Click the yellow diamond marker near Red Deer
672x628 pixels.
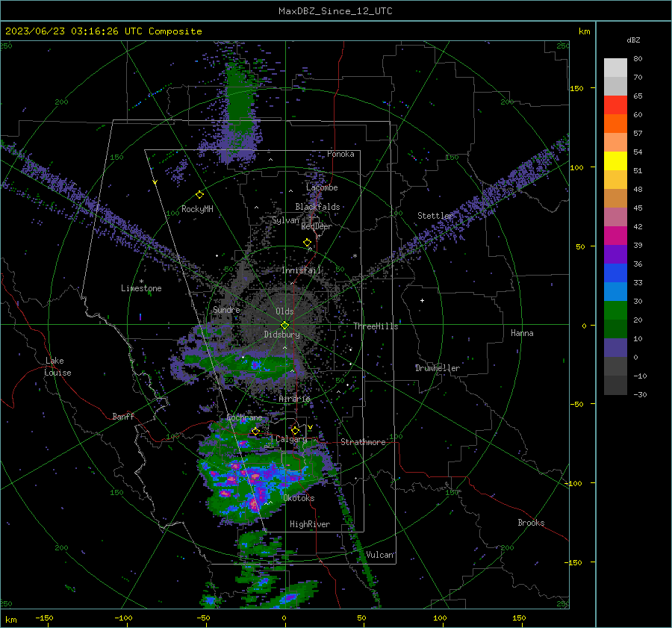pos(307,243)
